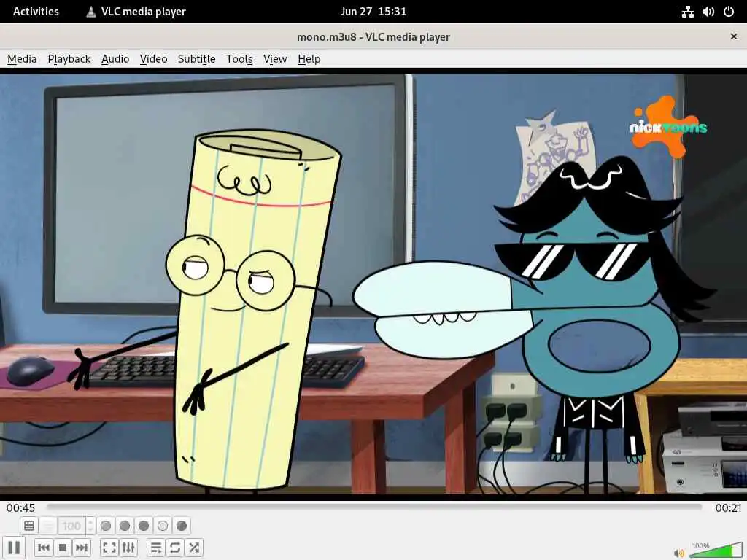Click on the video display area
The height and width of the screenshot is (560, 747).
(x=373, y=284)
